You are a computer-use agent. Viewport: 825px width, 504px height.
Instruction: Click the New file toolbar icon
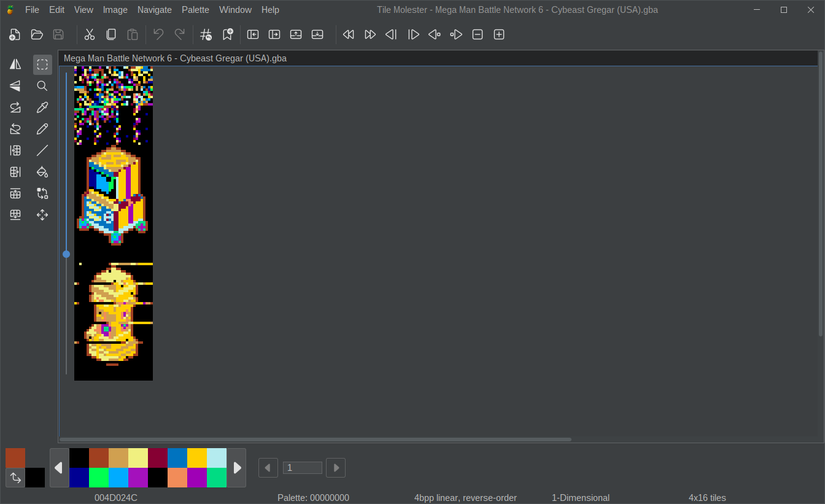tap(15, 35)
